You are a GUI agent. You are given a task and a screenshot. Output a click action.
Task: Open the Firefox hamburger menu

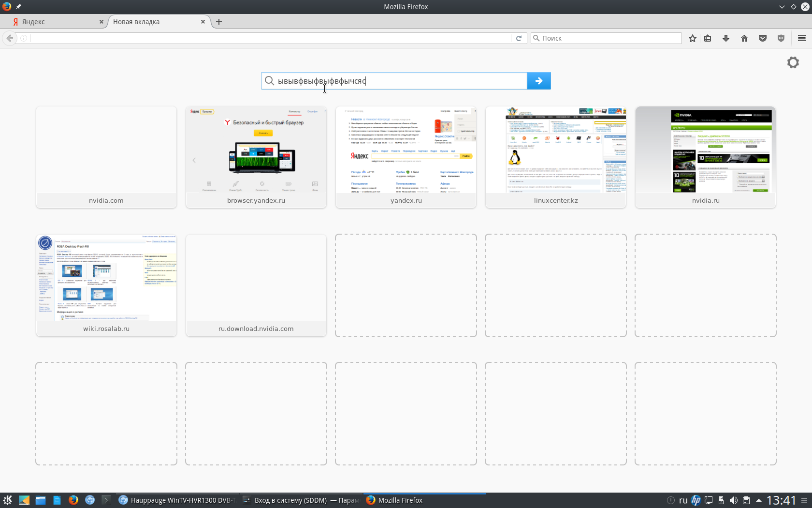coord(802,38)
